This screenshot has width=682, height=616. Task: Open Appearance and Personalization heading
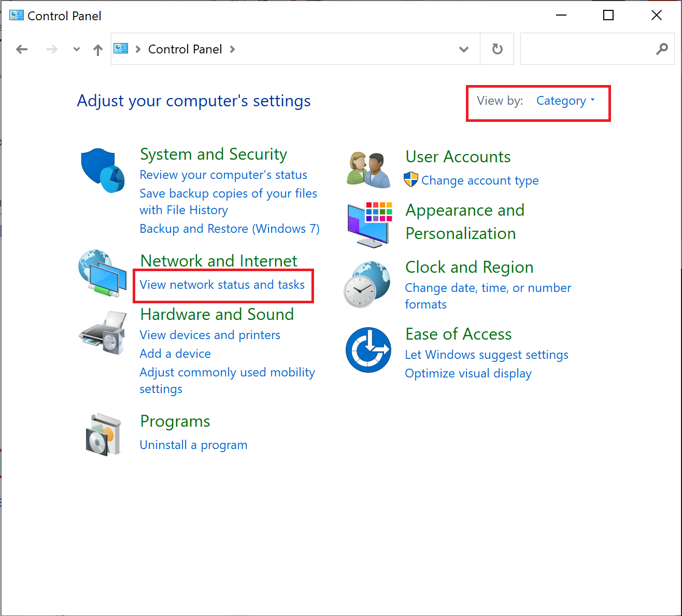[465, 222]
